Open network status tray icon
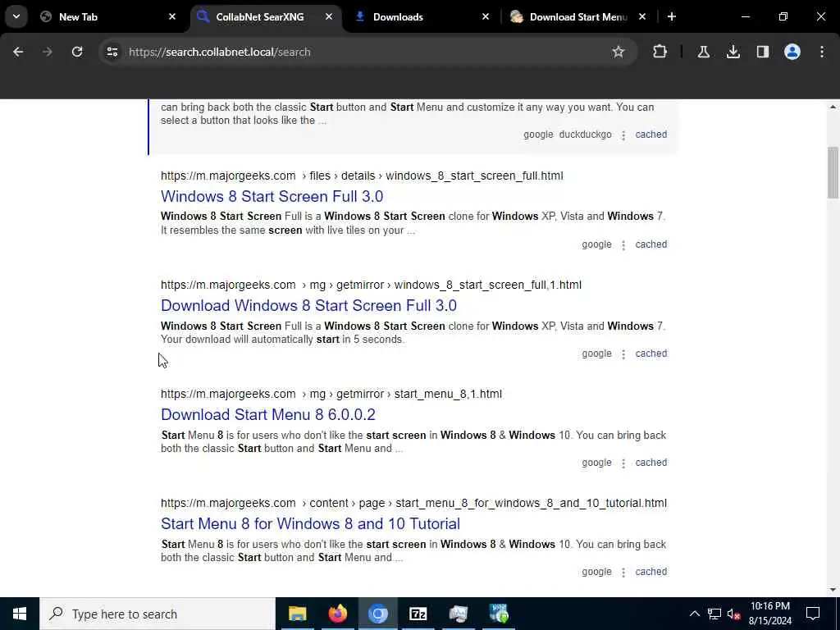 [x=714, y=614]
